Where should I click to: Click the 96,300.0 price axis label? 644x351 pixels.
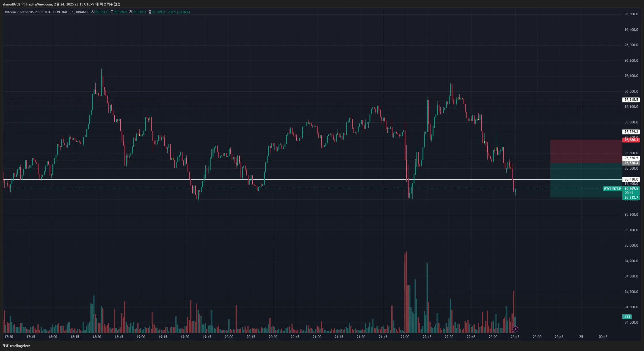(x=631, y=45)
